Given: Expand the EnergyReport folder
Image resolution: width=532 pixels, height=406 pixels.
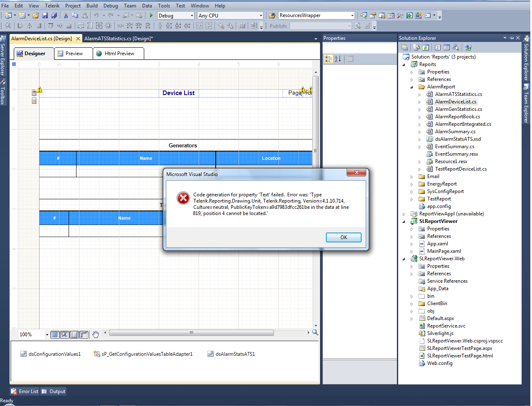Looking at the screenshot, I should pyautogui.click(x=412, y=184).
